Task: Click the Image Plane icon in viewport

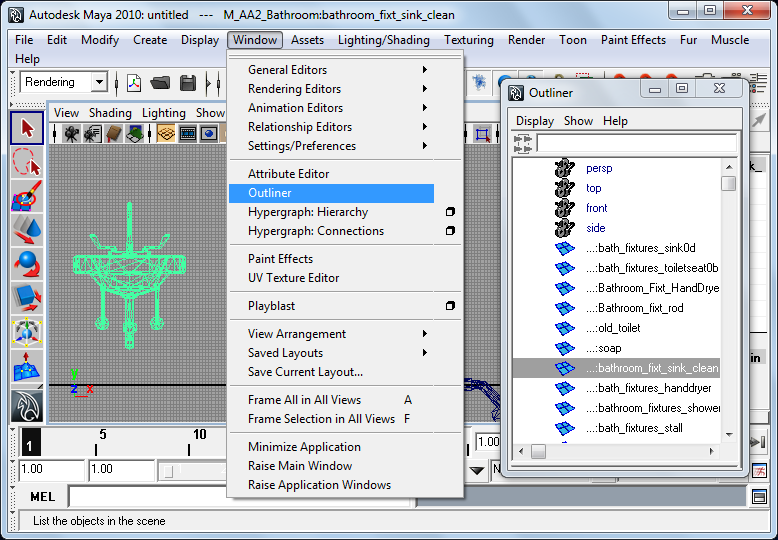Action: coord(134,134)
